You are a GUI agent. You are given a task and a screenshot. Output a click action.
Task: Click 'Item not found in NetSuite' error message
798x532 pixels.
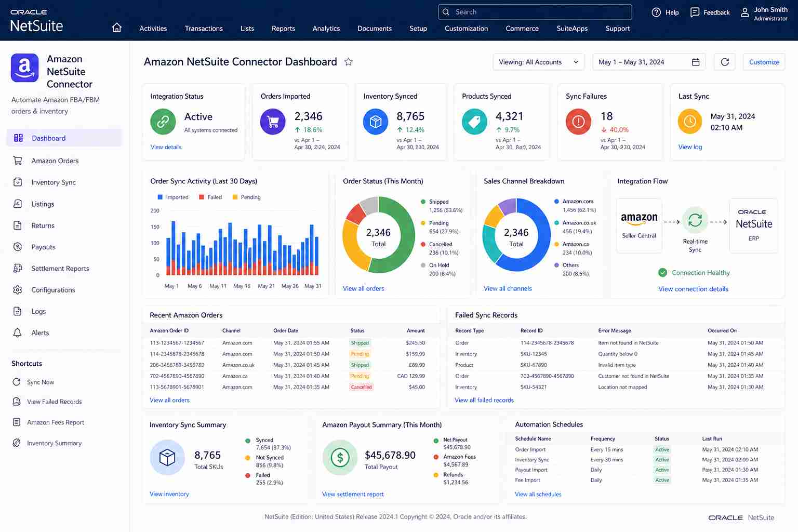(x=628, y=343)
